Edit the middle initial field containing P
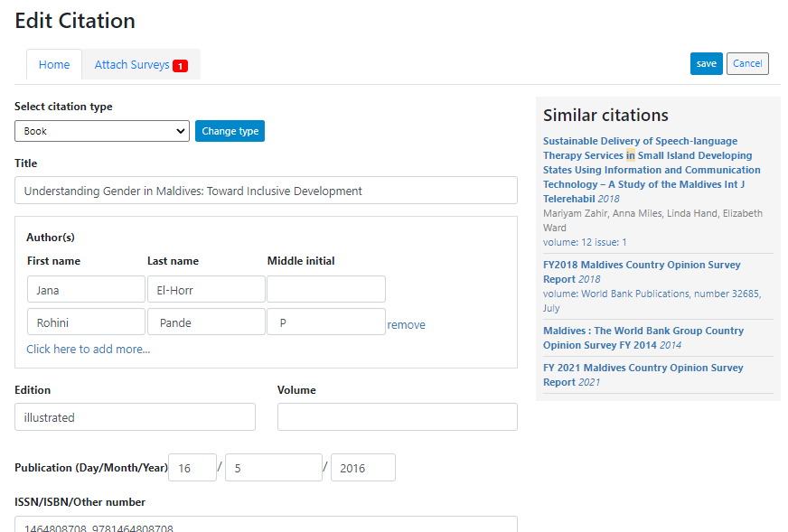Viewport: 788px width, 532px height. tap(326, 322)
